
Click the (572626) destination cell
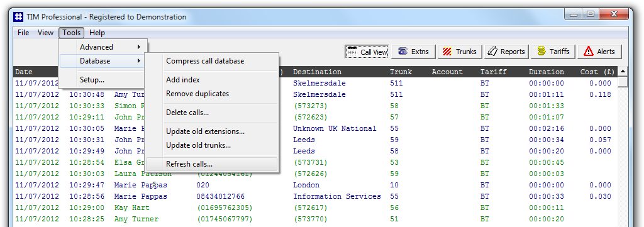(311, 174)
